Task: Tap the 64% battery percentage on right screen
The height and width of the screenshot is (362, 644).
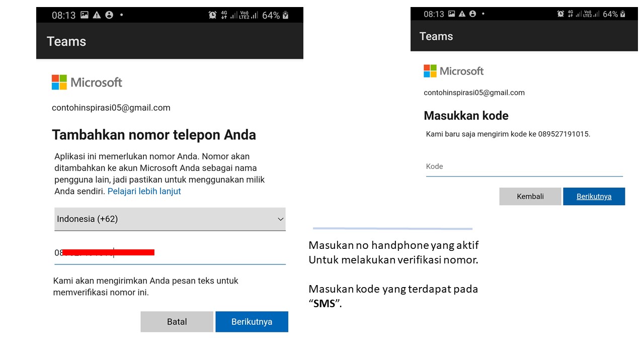Action: (610, 14)
